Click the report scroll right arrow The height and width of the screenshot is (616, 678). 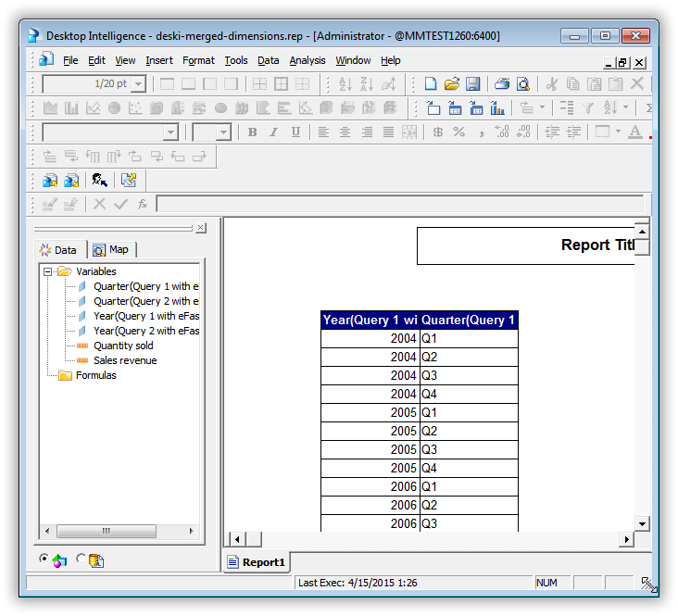pos(626,539)
